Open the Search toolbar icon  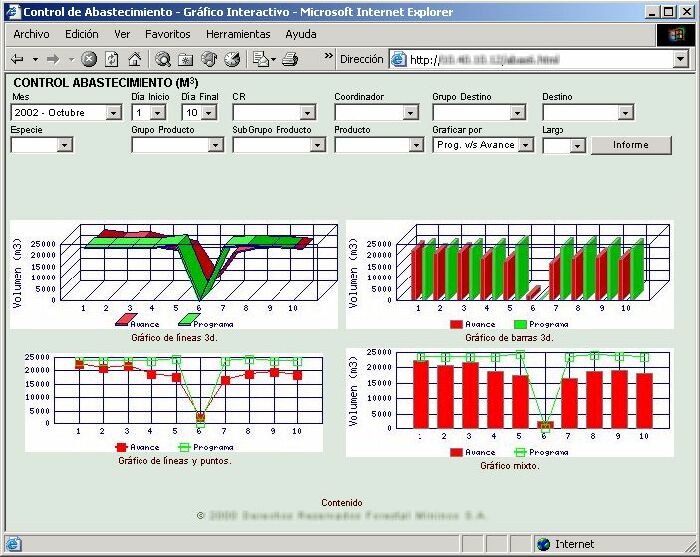point(163,60)
